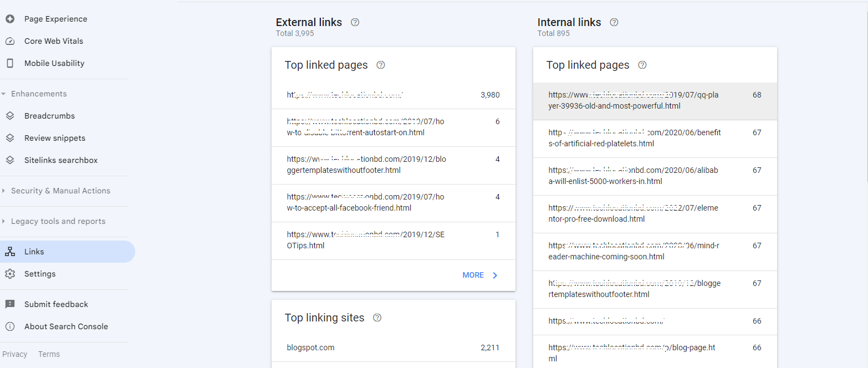This screenshot has width=868, height=368.
Task: Open the Terms link
Action: (49, 354)
